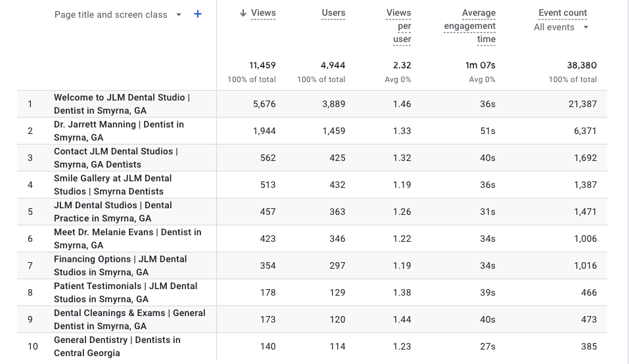Click the 1,006 event count cell
The width and height of the screenshot is (629, 364).
pyautogui.click(x=585, y=239)
